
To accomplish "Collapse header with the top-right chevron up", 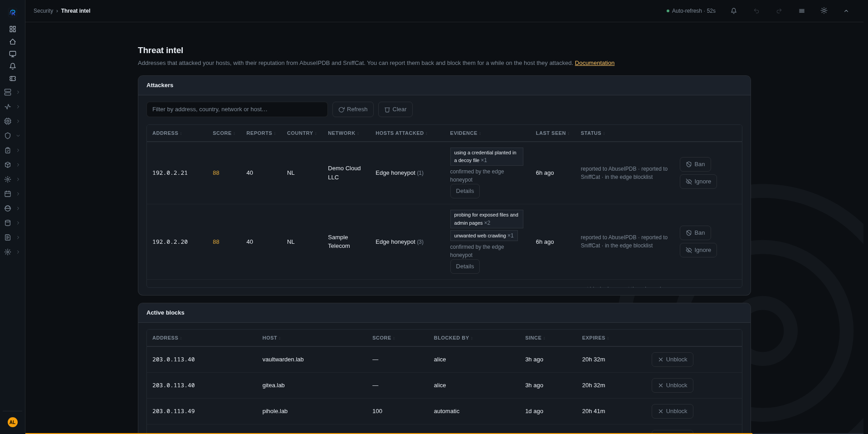I will tap(846, 11).
